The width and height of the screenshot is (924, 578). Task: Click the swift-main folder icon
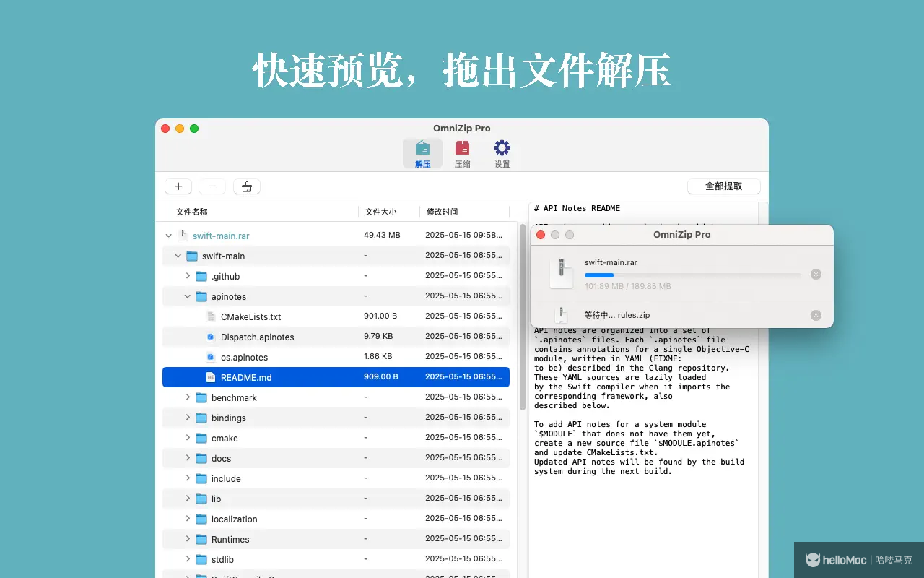pos(192,256)
